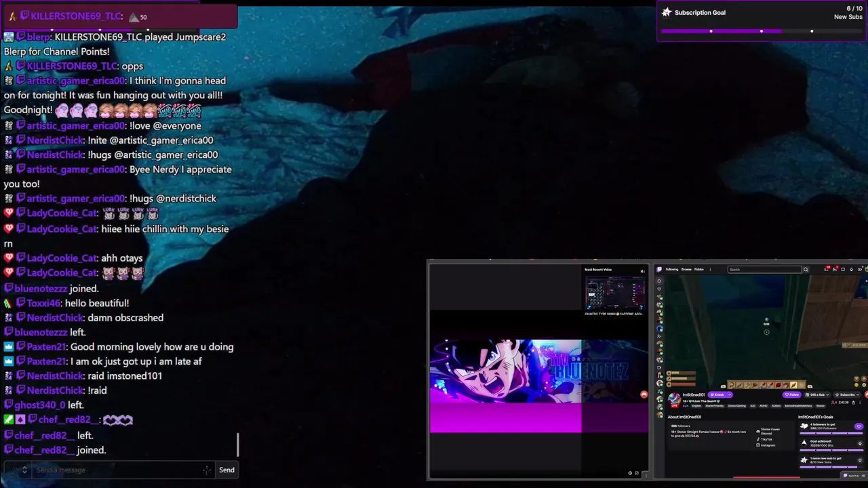Close the Most Recent Video panel

pyautogui.click(x=642, y=270)
